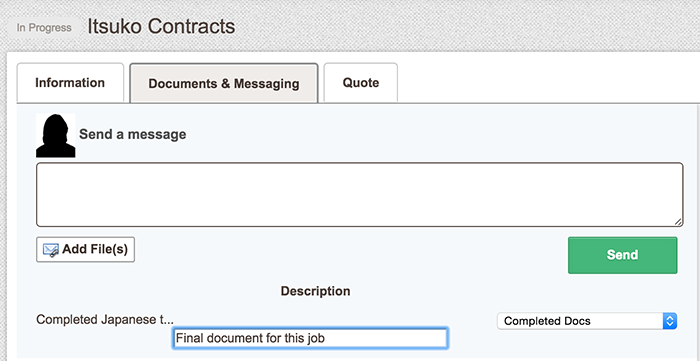
Task: Click the Add File(s) button
Action: pyautogui.click(x=85, y=249)
